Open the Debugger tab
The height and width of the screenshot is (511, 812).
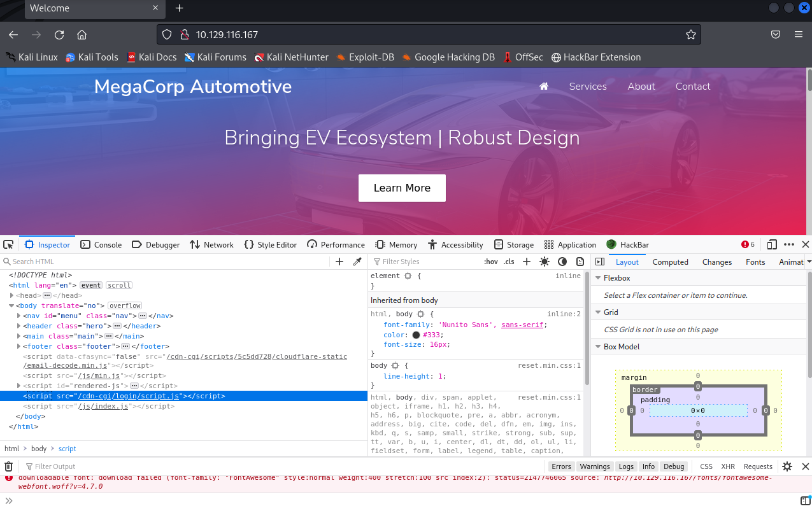click(x=156, y=244)
